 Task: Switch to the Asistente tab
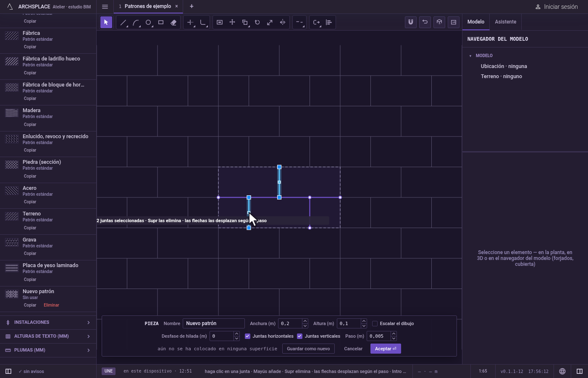506,22
